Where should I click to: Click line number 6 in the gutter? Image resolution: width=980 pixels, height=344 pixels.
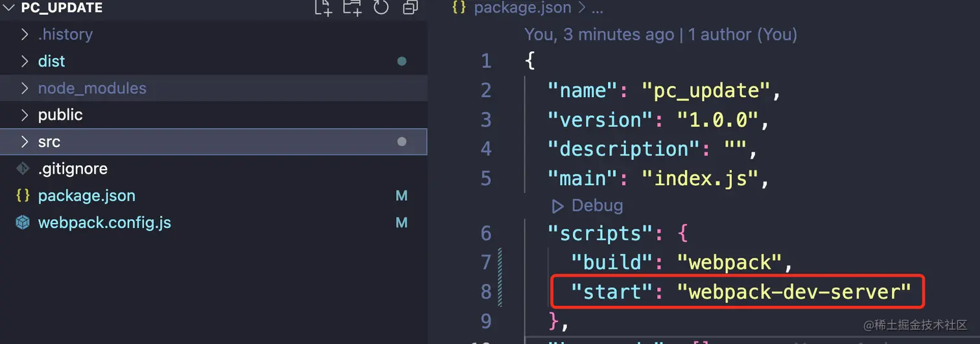point(486,233)
